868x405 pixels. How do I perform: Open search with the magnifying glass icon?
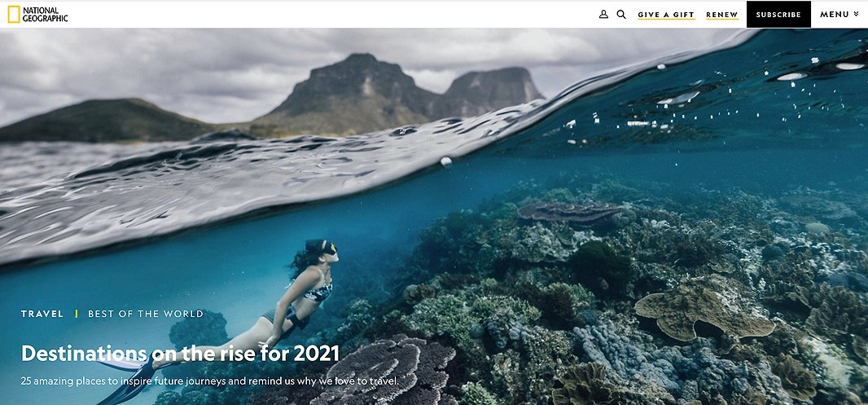click(x=621, y=15)
